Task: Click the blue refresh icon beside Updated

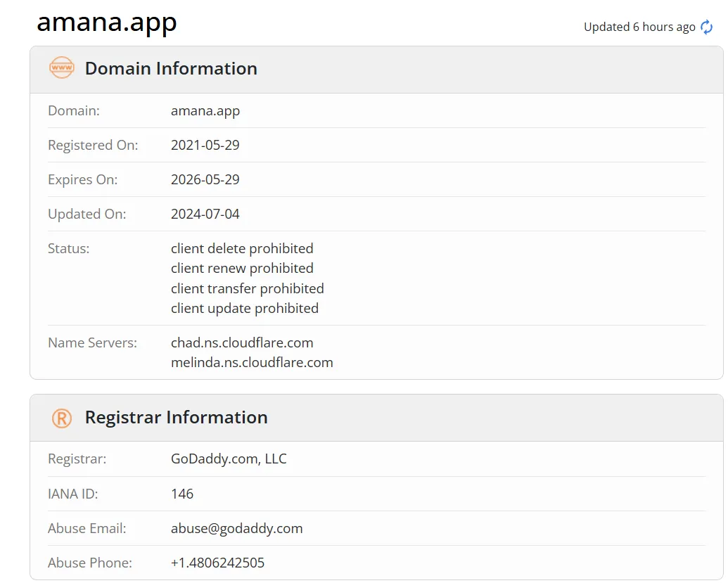Action: click(x=706, y=27)
